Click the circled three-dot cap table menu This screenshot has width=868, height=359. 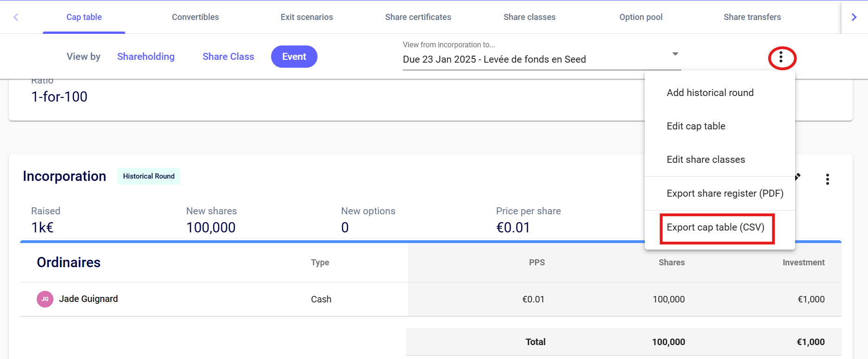click(781, 57)
